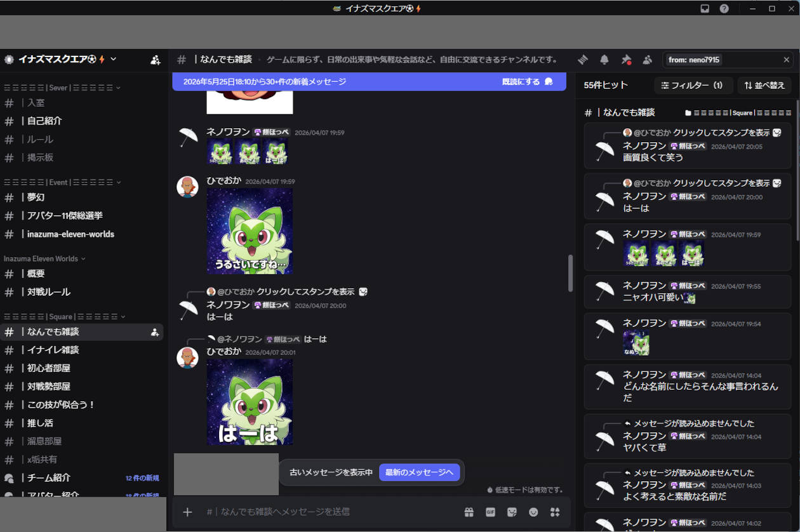The image size is (800, 532).
Task: Click 既読にする to mark as read
Action: (521, 81)
